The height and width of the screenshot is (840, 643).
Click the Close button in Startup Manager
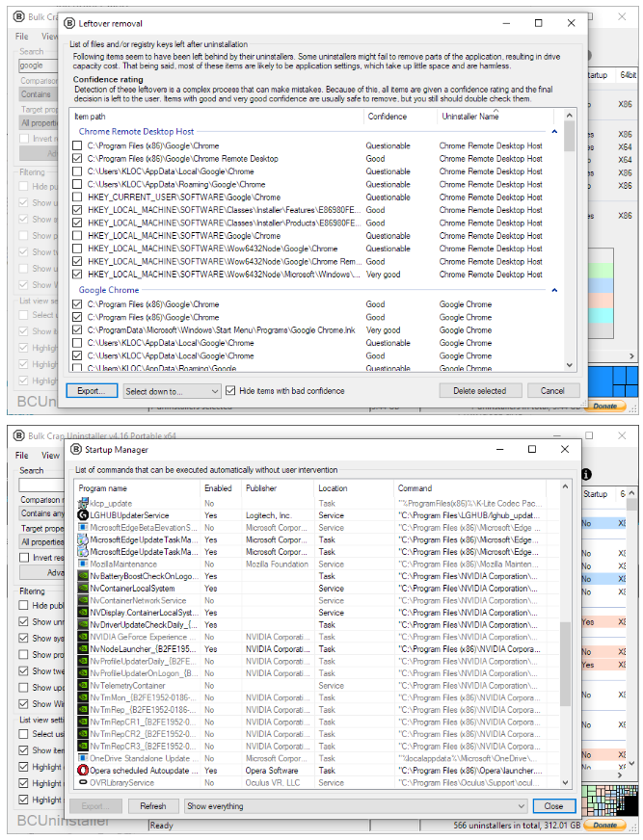tap(554, 806)
